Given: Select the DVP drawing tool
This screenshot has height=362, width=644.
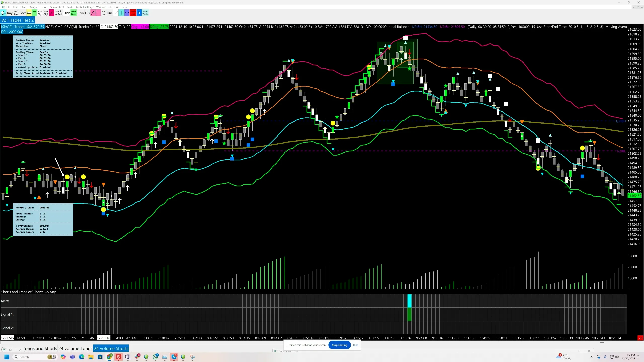Looking at the screenshot, I should 66,13.
